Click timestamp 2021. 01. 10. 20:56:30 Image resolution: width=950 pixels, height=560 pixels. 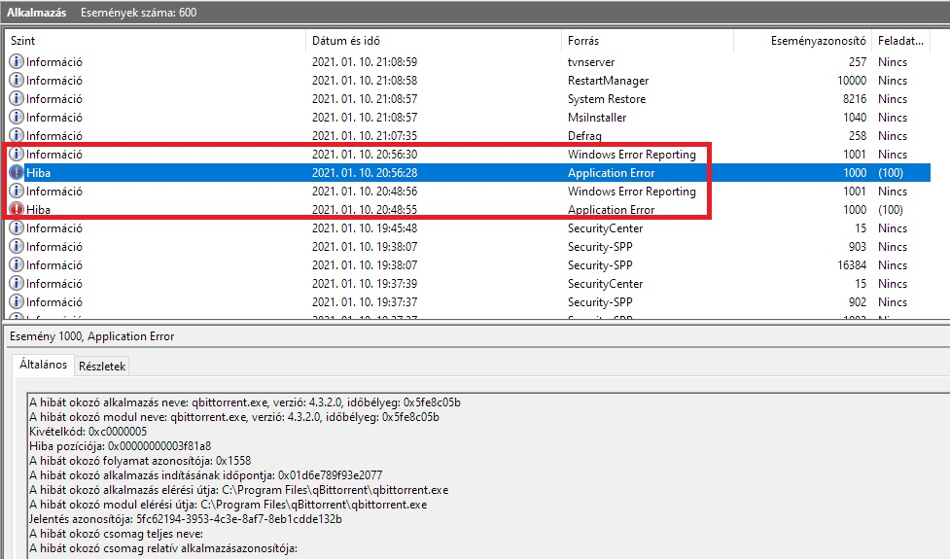365,154
